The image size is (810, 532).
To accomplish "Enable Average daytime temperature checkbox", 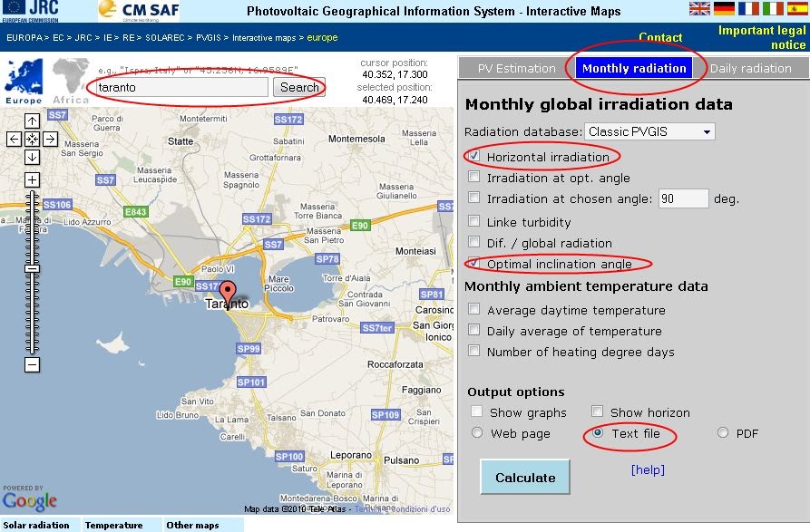I will (x=473, y=309).
